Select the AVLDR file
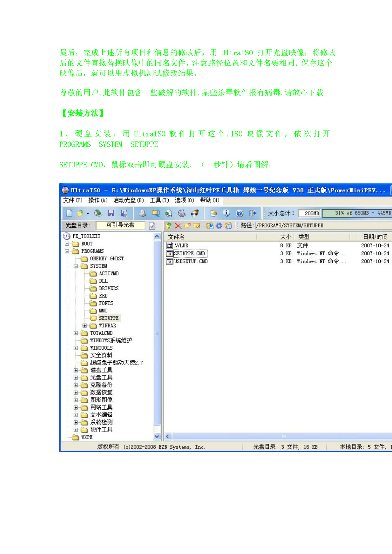 pos(178,245)
